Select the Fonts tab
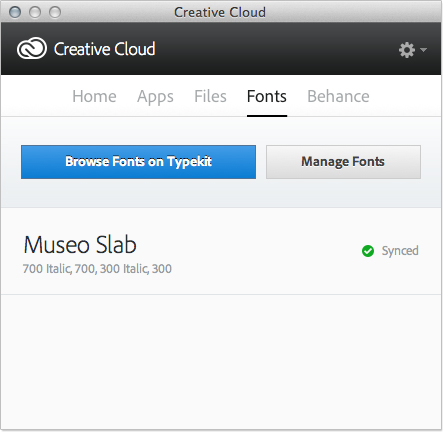This screenshot has width=443, height=432. click(x=267, y=96)
